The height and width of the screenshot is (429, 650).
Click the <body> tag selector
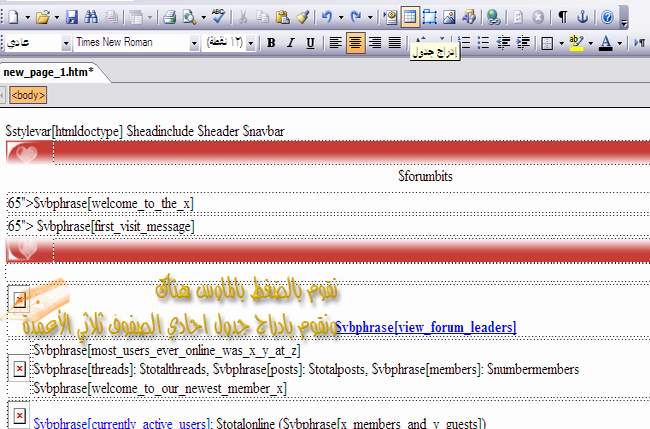(x=28, y=95)
